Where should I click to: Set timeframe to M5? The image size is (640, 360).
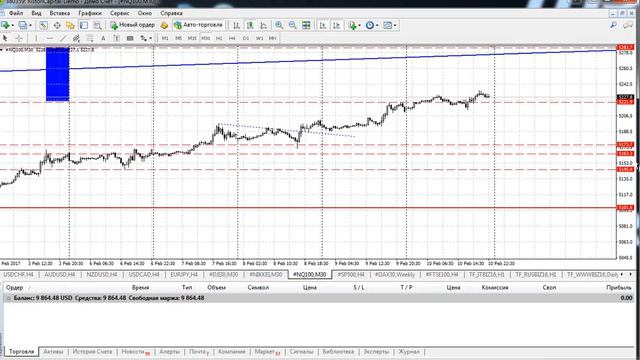pyautogui.click(x=178, y=38)
